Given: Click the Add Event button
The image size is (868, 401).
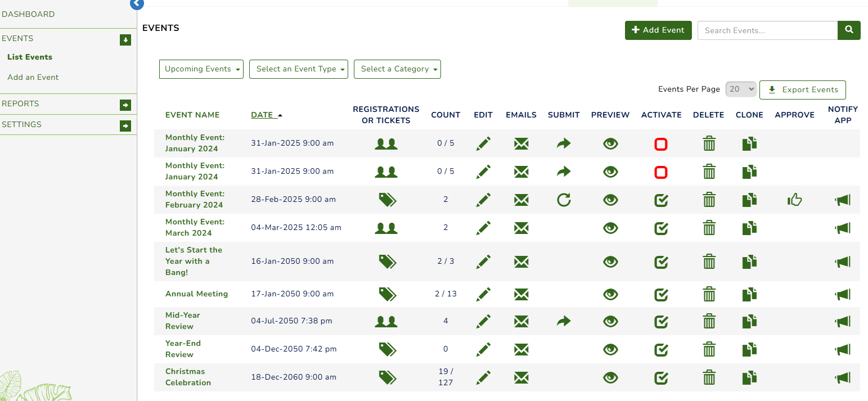Looking at the screenshot, I should point(658,30).
